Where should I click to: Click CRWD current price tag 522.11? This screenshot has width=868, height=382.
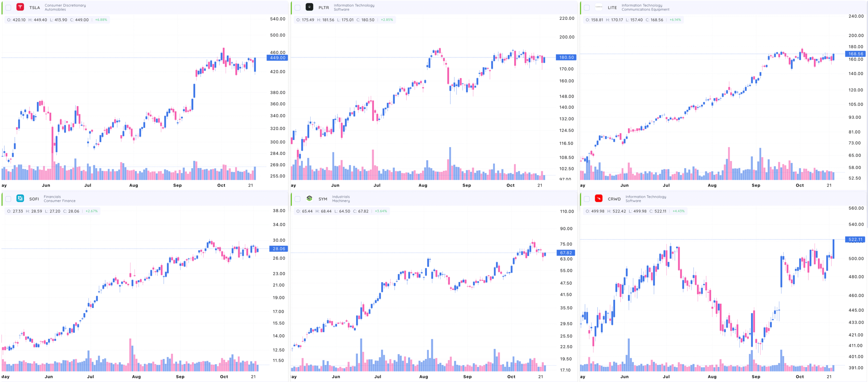855,240
